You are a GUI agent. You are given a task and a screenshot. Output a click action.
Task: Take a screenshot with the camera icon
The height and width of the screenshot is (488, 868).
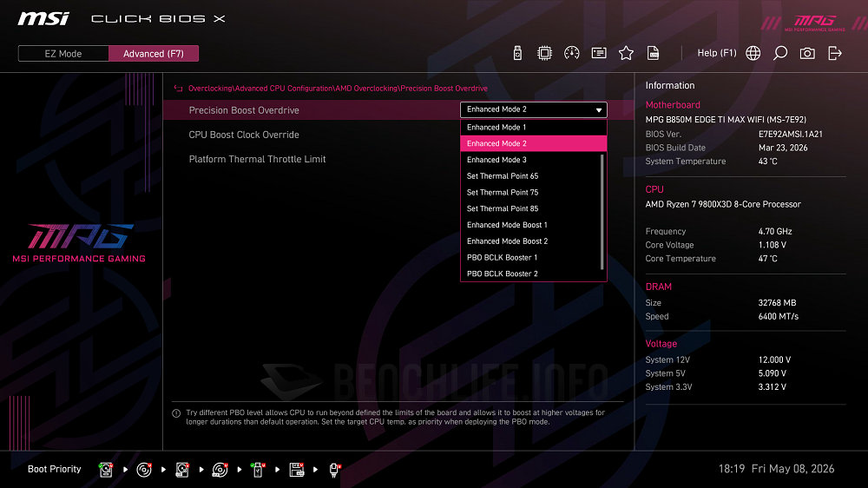pos(807,53)
